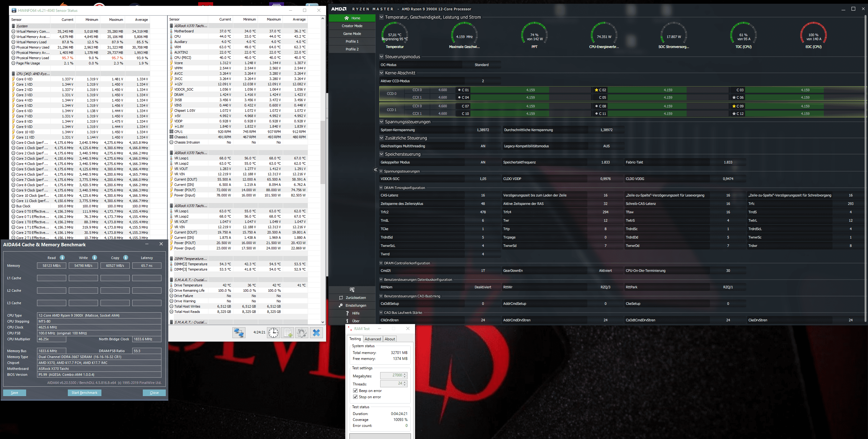Viewport: 868px width, 439px height.
Task: Click the Megabytes input field showing 27000
Action: (392, 375)
